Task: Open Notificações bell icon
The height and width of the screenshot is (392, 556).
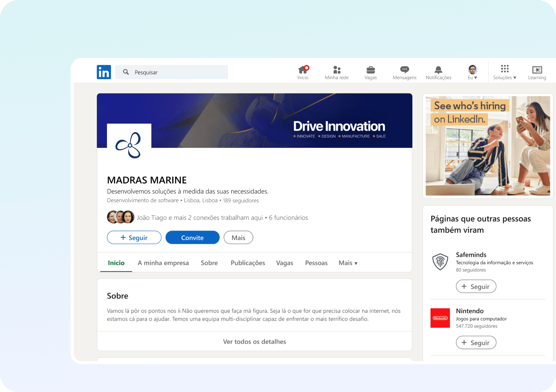Action: click(x=439, y=70)
